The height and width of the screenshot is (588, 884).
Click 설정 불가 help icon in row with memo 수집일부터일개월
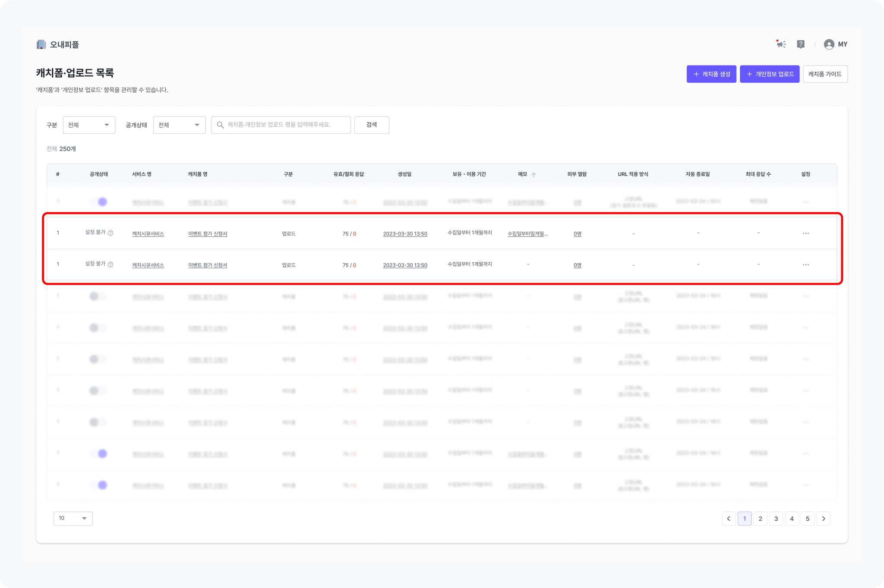click(110, 233)
